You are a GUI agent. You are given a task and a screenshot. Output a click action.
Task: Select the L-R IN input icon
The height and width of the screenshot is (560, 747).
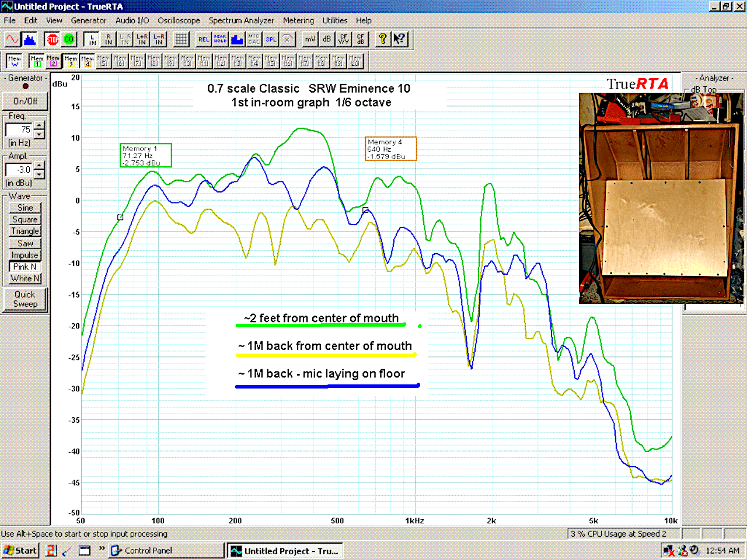click(x=159, y=39)
